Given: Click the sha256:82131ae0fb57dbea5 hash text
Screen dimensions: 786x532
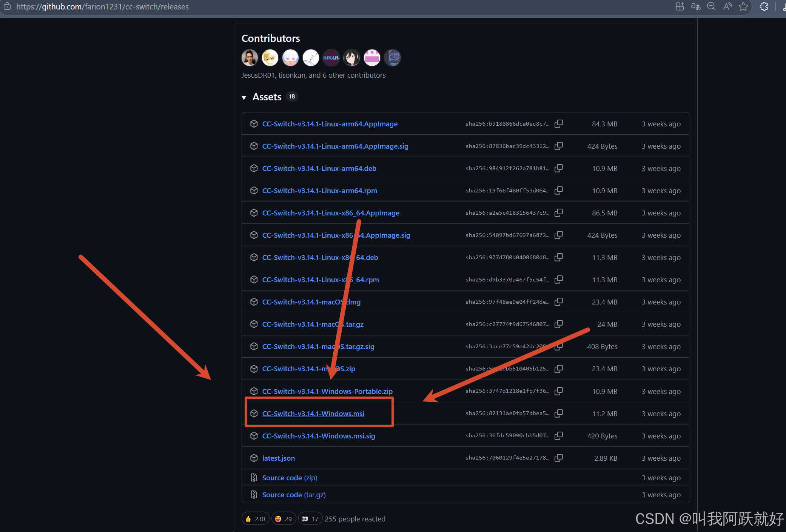Looking at the screenshot, I should (x=507, y=413).
